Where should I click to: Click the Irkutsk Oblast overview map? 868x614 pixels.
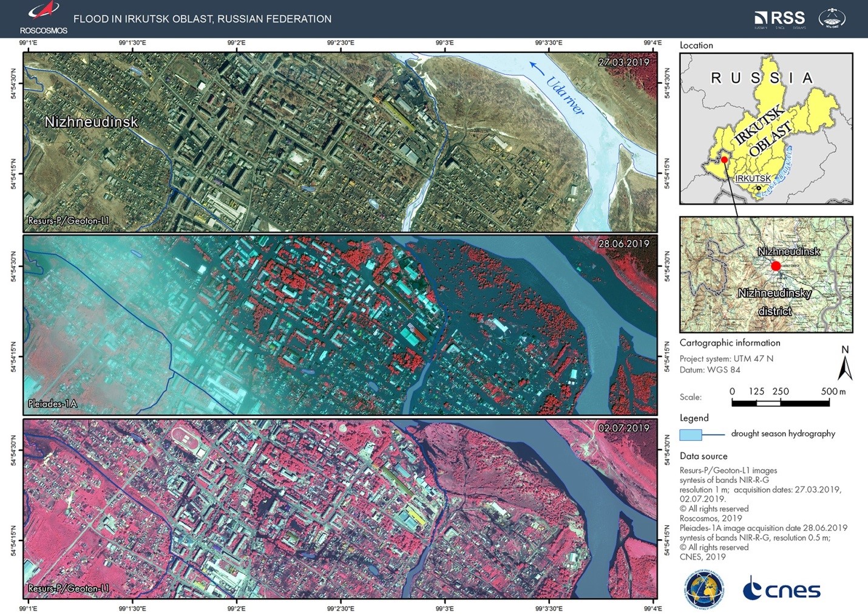coord(766,128)
